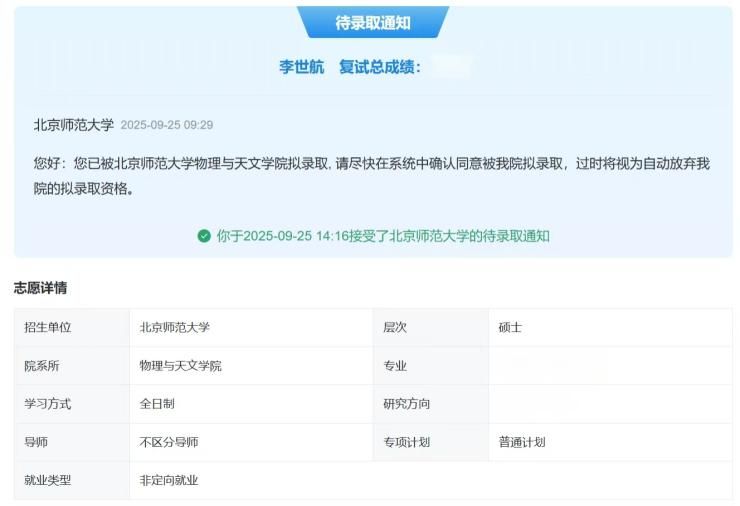
Task: Select the 待录取通知 header tab
Action: [x=372, y=22]
